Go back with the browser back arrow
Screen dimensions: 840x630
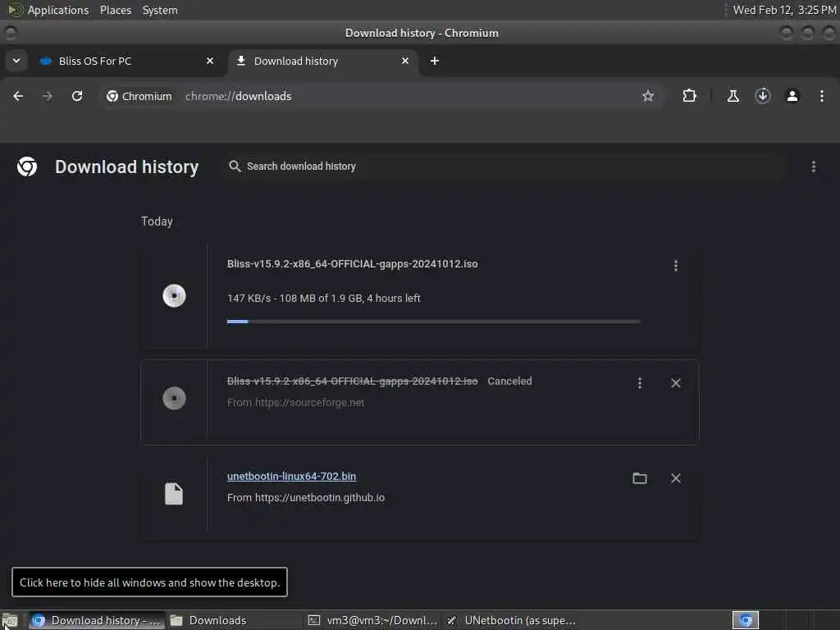(x=18, y=96)
